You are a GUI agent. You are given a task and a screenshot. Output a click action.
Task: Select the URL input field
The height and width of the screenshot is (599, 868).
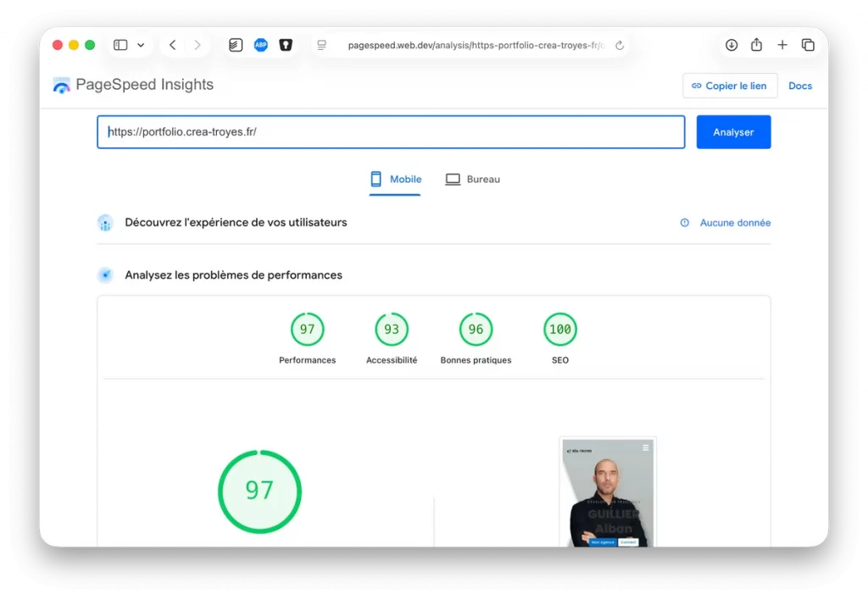tap(392, 131)
